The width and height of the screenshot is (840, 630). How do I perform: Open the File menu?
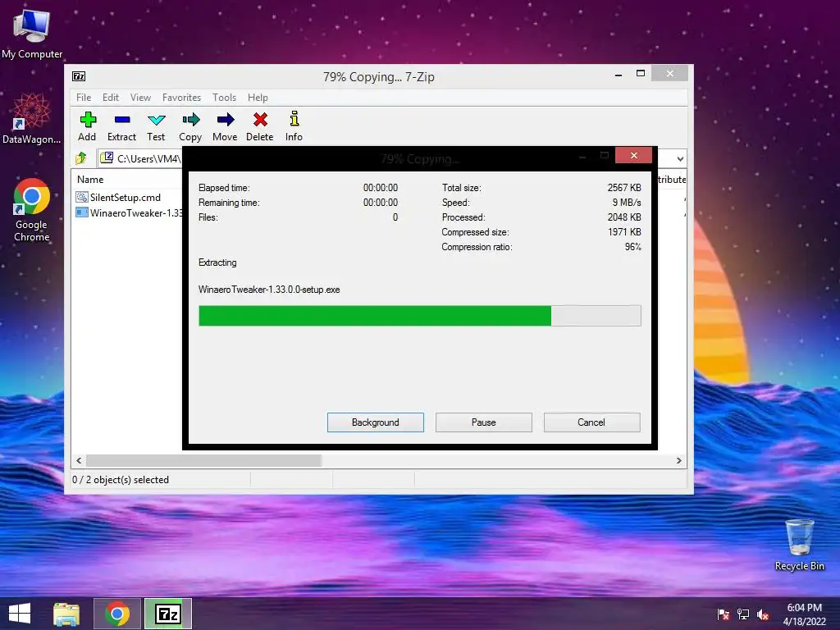(84, 98)
